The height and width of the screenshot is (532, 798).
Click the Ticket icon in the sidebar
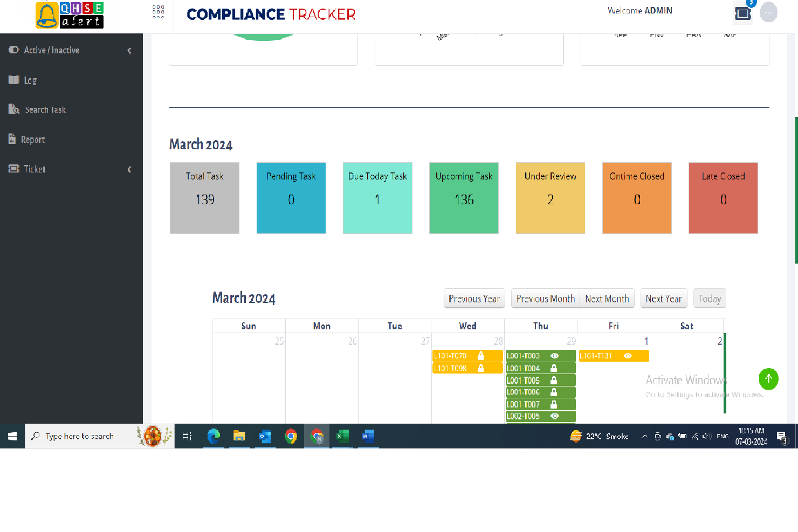13,169
